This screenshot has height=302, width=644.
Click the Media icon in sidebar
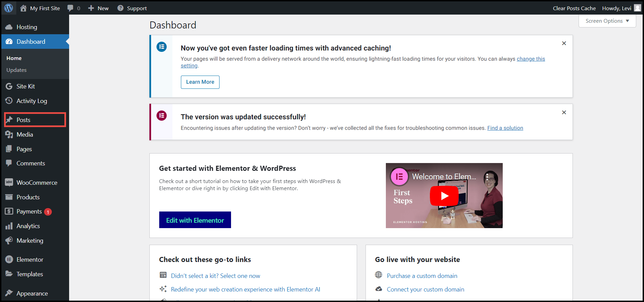click(x=9, y=135)
